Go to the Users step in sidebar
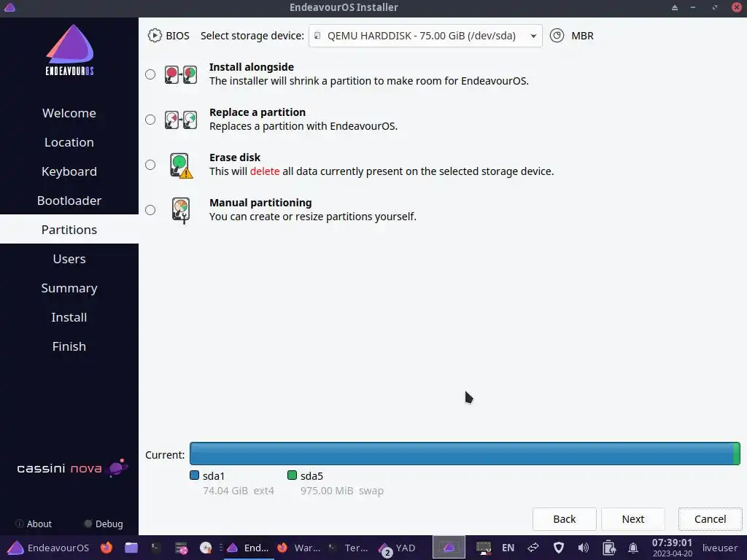Viewport: 747px width, 560px height. coord(69,259)
